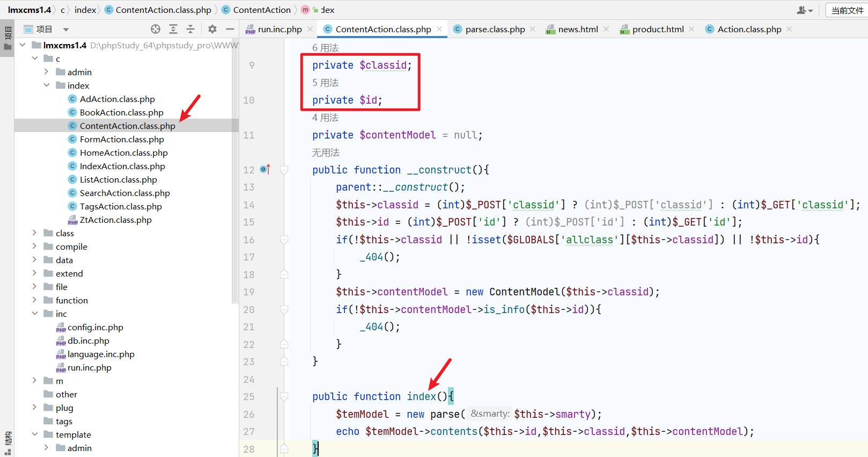Click the collapse all icon in project panel

(x=190, y=29)
